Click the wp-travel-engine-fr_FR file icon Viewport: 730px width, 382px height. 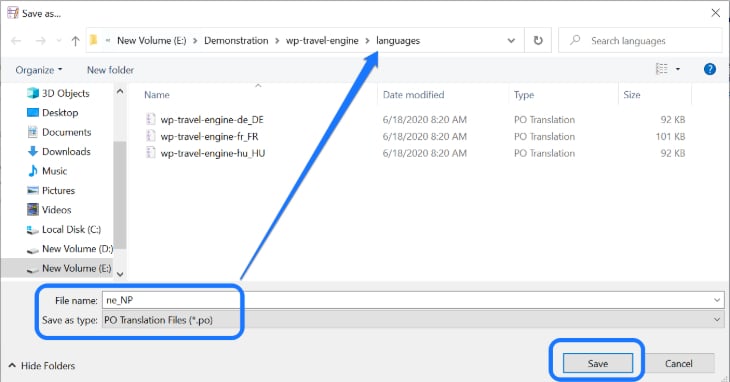(150, 136)
